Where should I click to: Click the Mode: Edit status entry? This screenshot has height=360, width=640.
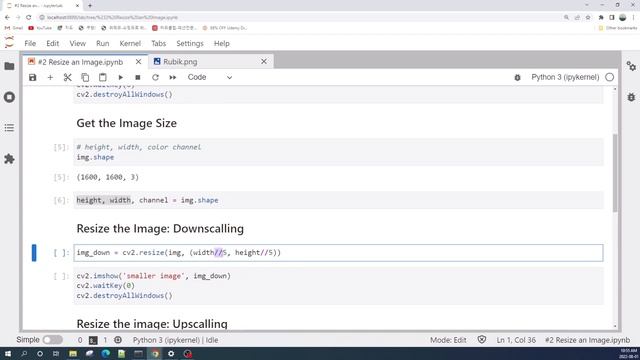pyautogui.click(x=448, y=340)
